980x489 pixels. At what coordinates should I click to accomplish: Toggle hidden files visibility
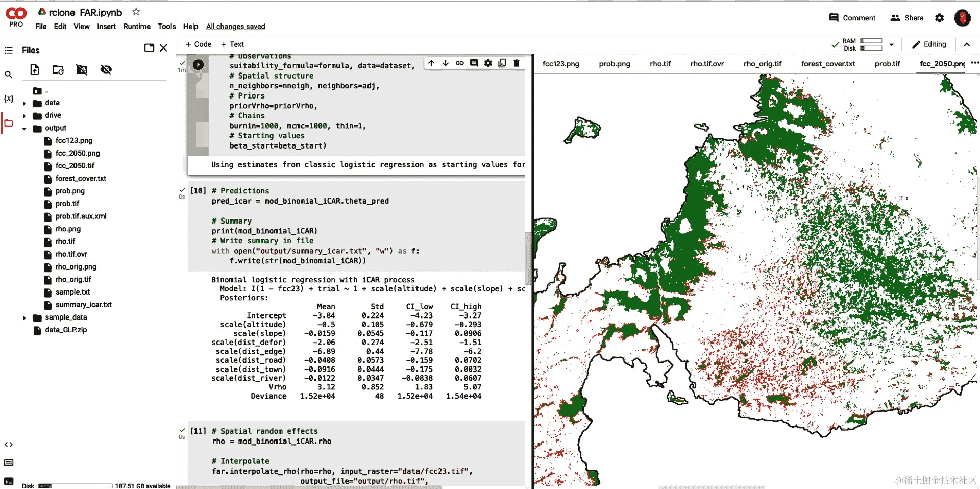click(106, 69)
